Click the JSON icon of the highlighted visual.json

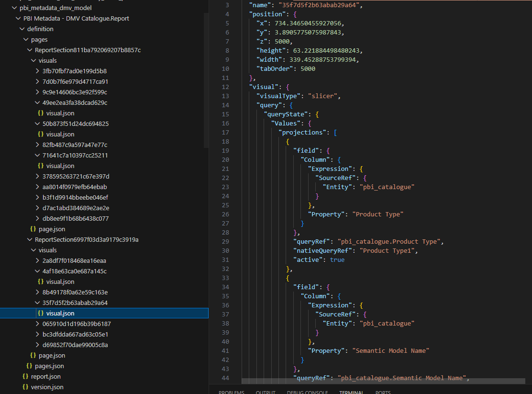coord(41,313)
